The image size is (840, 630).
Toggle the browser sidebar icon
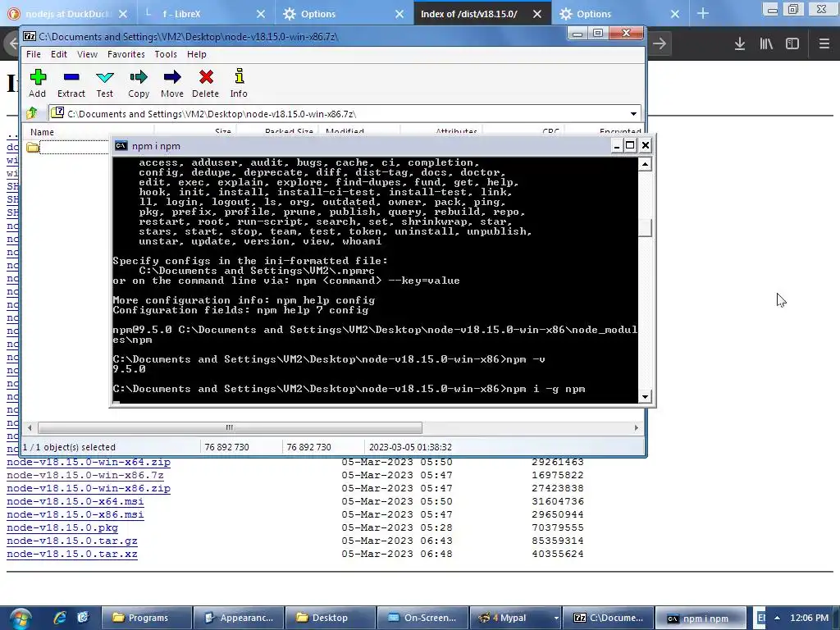(792, 44)
